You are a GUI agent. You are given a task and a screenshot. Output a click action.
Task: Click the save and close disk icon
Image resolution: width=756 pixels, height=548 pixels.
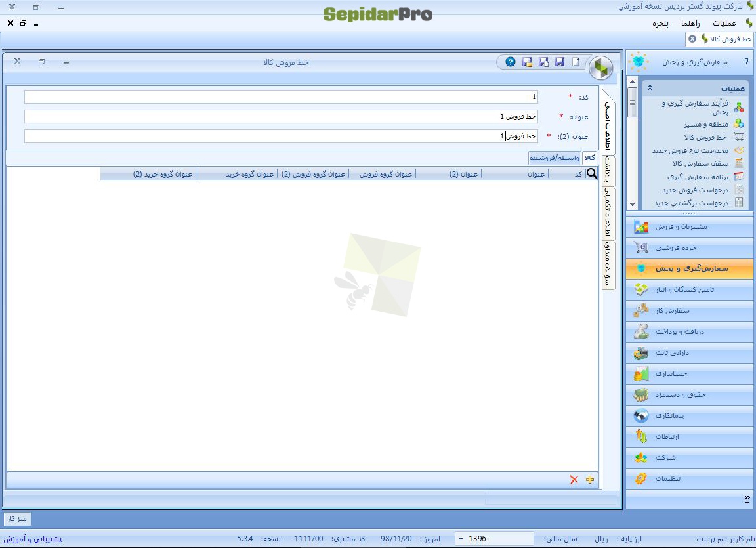pyautogui.click(x=527, y=62)
